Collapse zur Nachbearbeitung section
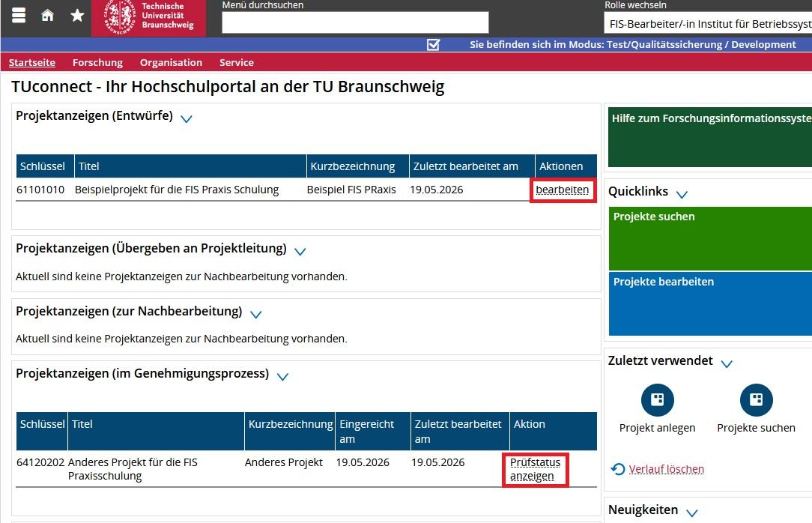Image resolution: width=812 pixels, height=523 pixels. pos(256,314)
